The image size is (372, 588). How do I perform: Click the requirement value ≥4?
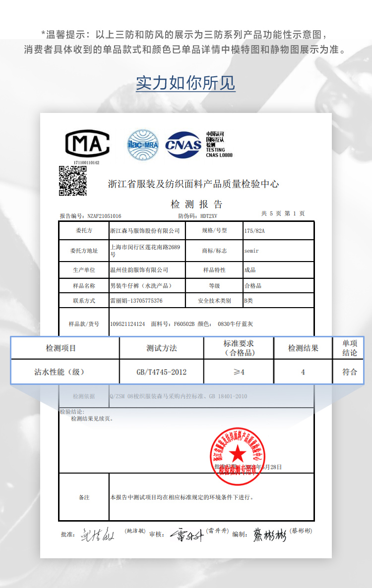coord(239,372)
